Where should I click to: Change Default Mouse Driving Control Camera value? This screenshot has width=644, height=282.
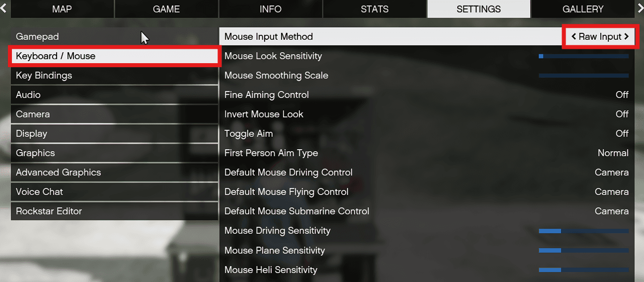(x=611, y=173)
